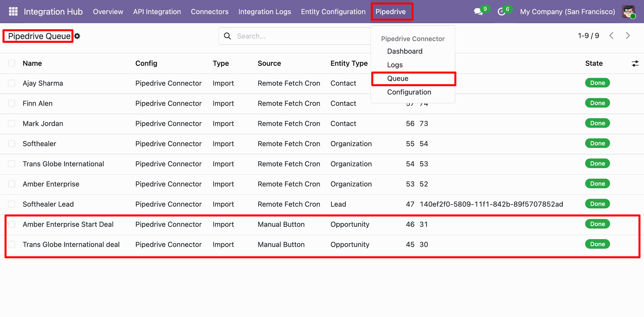
Task: Check the Softhealer row checkbox
Action: pos(12,143)
